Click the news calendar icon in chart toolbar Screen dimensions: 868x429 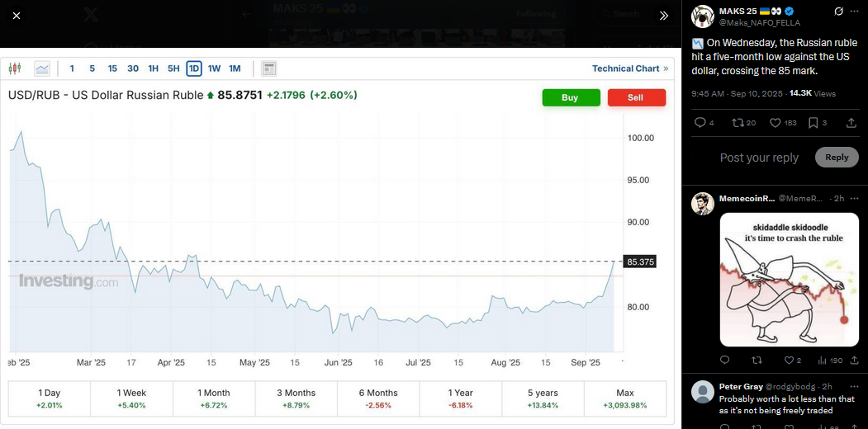click(269, 68)
